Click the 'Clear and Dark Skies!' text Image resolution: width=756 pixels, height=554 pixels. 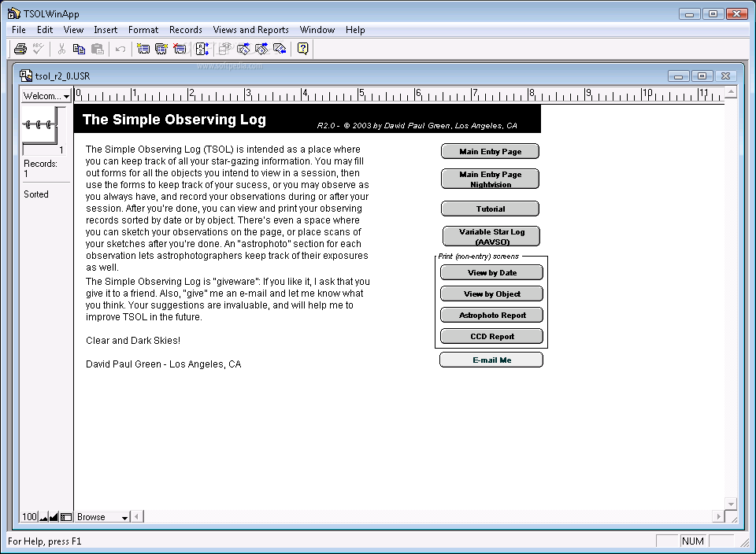(x=133, y=341)
